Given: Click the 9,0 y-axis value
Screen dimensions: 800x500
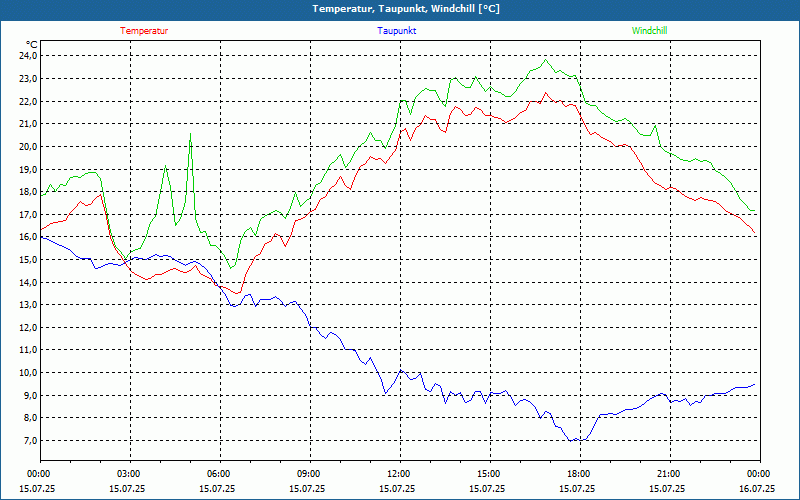Looking at the screenshot, I should tap(31, 395).
